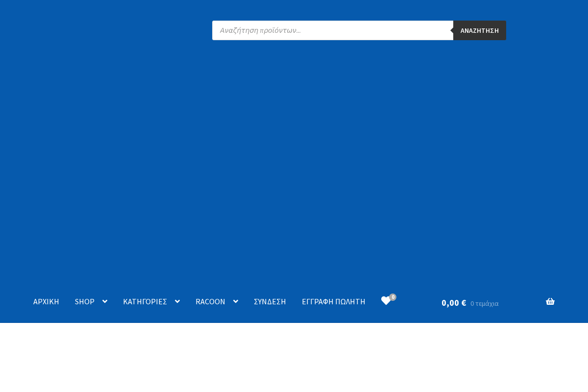Image resolution: width=588 pixels, height=392 pixels.
Task: Click the ΕΓΓΡΑΦΗ ΠΩΛΗΤΗ registration link
Action: [x=334, y=301]
